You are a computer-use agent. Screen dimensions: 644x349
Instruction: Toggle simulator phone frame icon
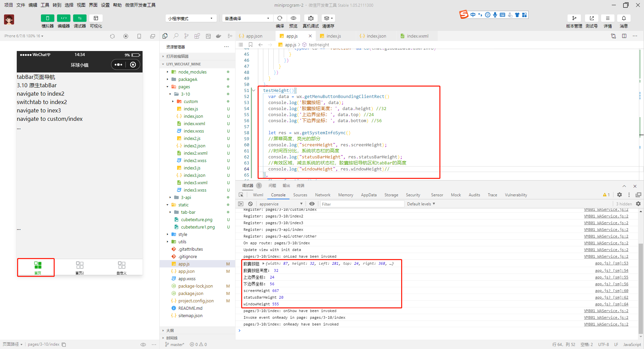(139, 36)
